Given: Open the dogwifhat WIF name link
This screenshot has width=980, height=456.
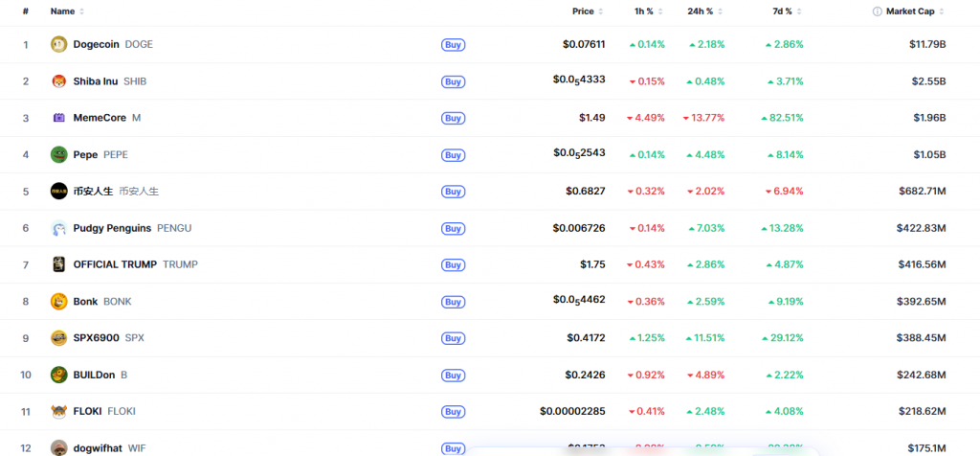Looking at the screenshot, I should [110, 448].
